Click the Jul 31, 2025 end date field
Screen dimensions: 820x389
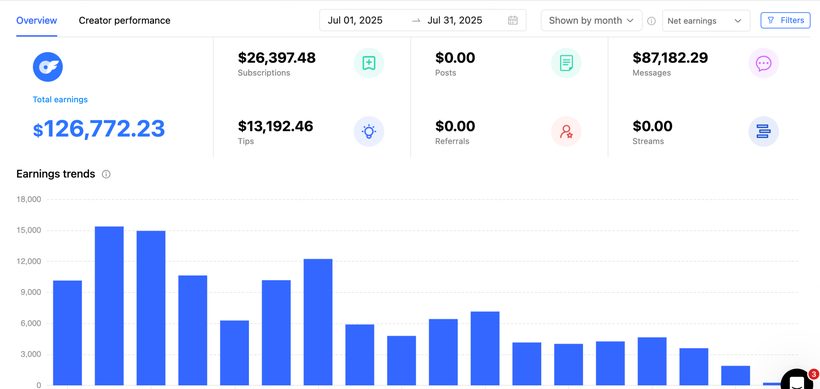[x=455, y=20]
